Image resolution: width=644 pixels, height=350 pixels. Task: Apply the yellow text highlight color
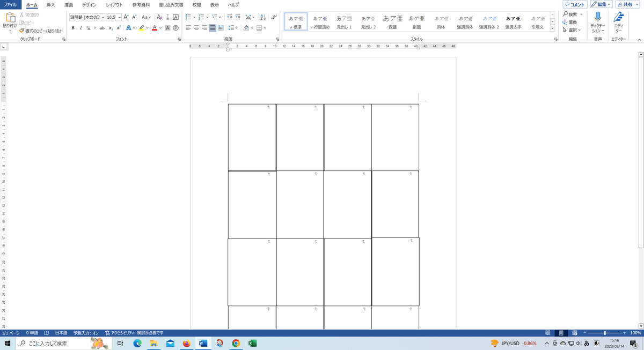click(142, 27)
